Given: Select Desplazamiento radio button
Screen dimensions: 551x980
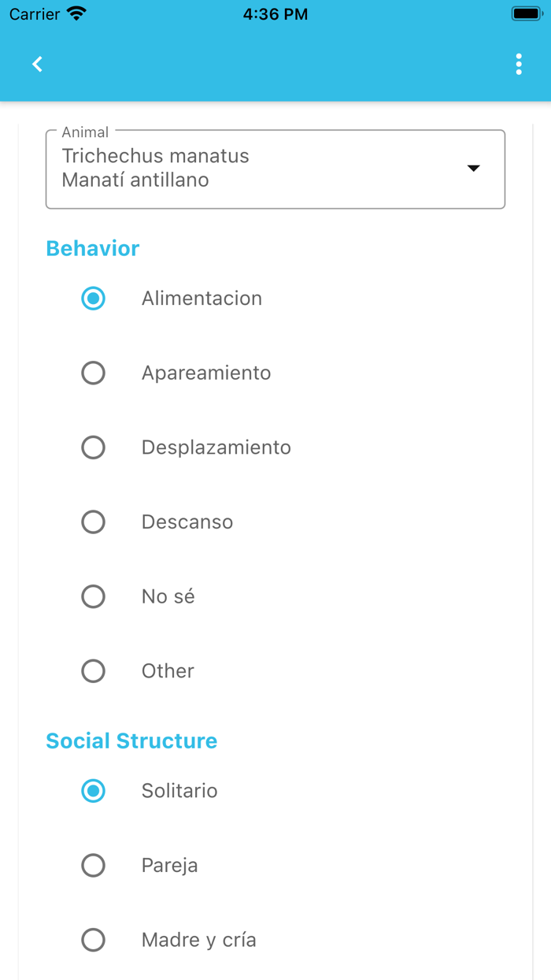Looking at the screenshot, I should pos(94,447).
